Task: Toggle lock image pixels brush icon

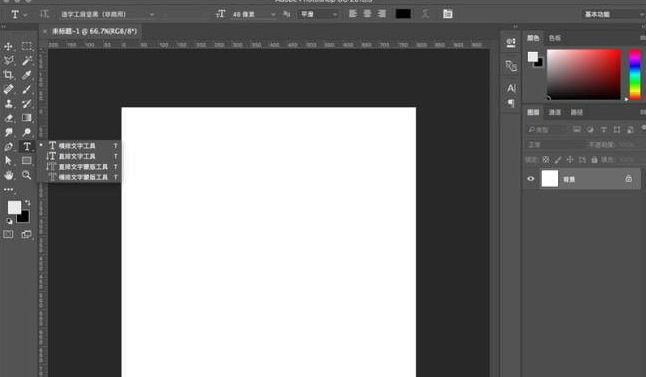Action: 558,159
